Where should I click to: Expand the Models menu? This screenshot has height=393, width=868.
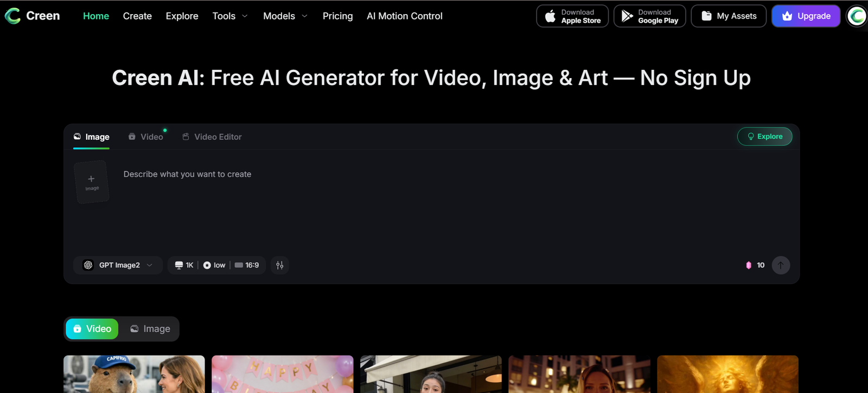point(285,16)
